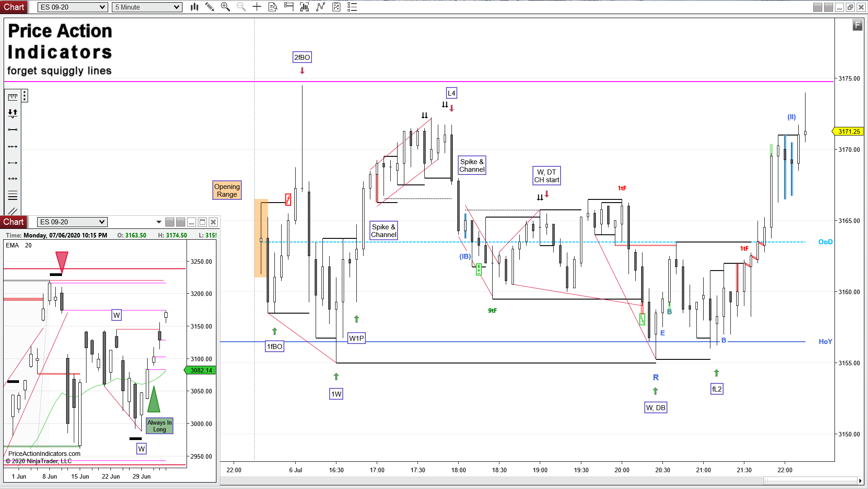Open the bar type candlestick icon
This screenshot has width=868, height=489.
pos(195,7)
